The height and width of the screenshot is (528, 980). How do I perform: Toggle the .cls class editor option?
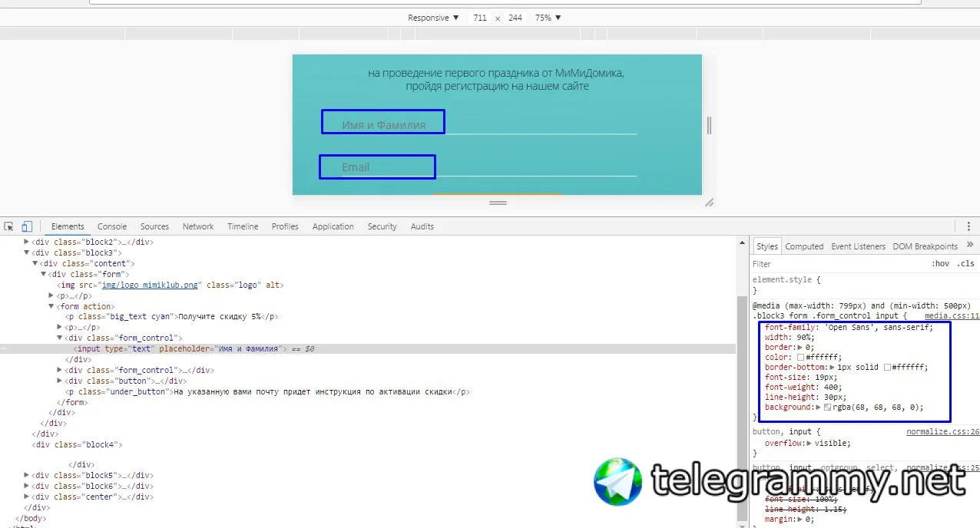(x=965, y=264)
